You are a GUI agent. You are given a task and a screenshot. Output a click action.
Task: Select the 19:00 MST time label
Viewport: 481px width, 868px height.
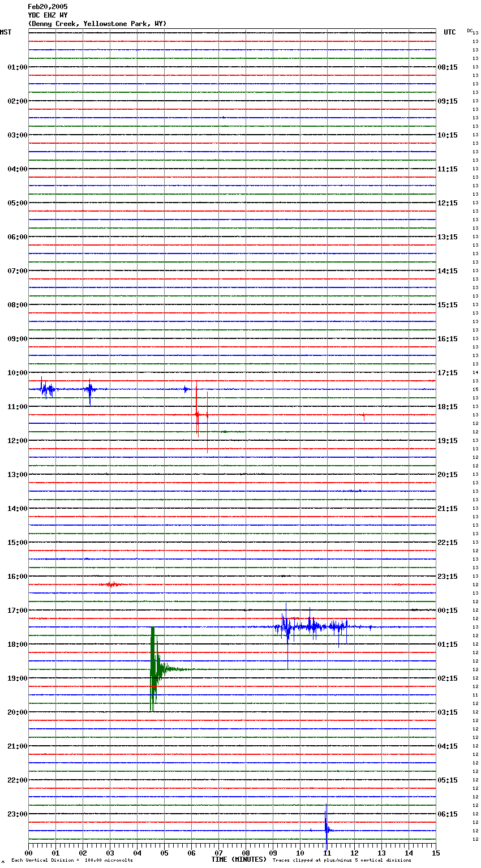pos(18,678)
